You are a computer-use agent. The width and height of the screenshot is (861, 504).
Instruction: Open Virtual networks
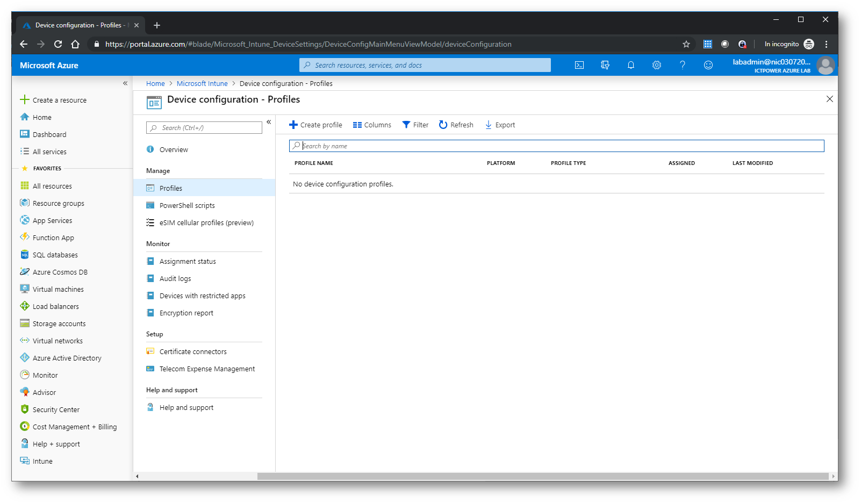pyautogui.click(x=58, y=341)
